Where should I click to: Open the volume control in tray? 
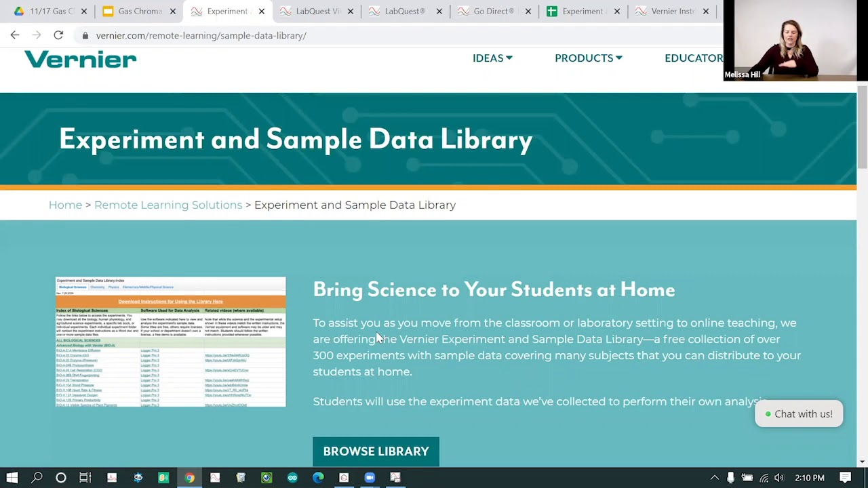click(779, 478)
